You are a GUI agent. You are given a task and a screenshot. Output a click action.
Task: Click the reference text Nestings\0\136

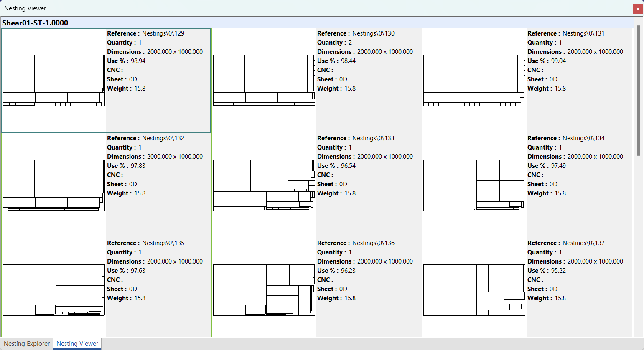[373, 243]
